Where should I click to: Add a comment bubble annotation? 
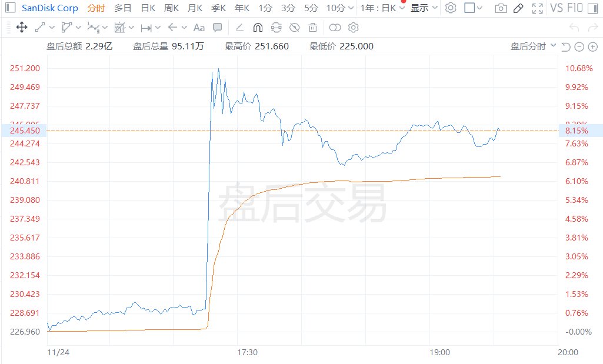click(x=218, y=27)
